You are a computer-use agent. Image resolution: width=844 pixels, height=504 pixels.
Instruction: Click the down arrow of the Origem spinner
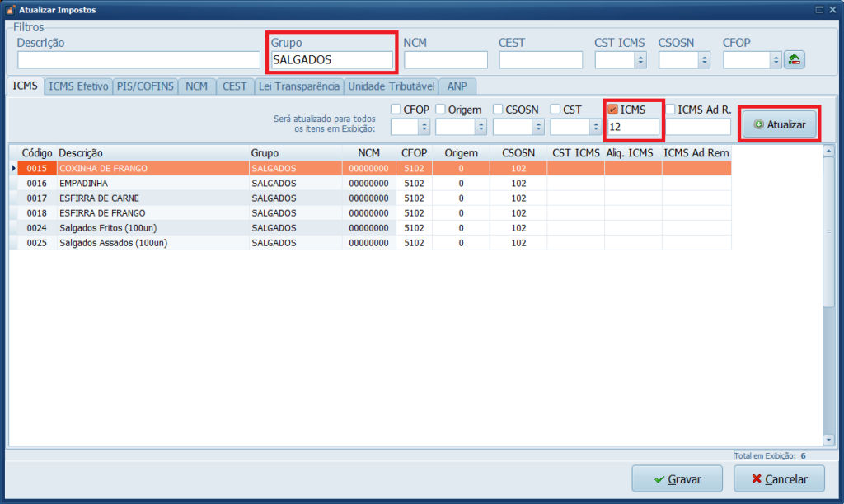(481, 130)
